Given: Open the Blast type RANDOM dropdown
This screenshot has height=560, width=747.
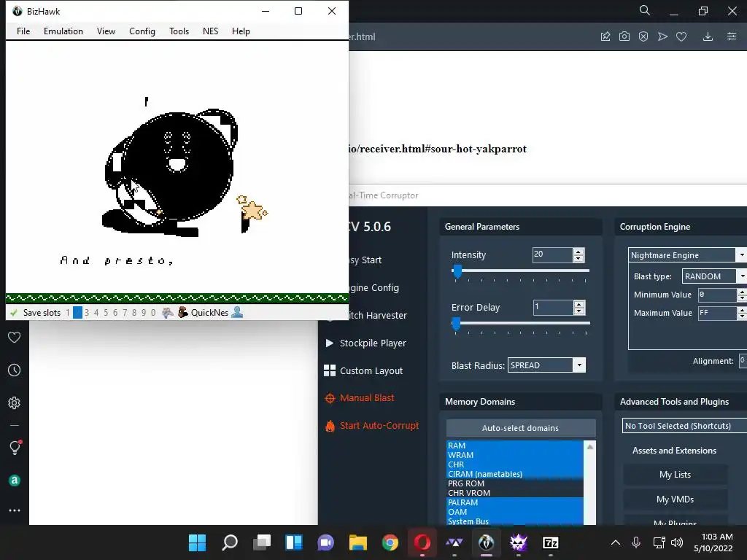Looking at the screenshot, I should [x=714, y=276].
